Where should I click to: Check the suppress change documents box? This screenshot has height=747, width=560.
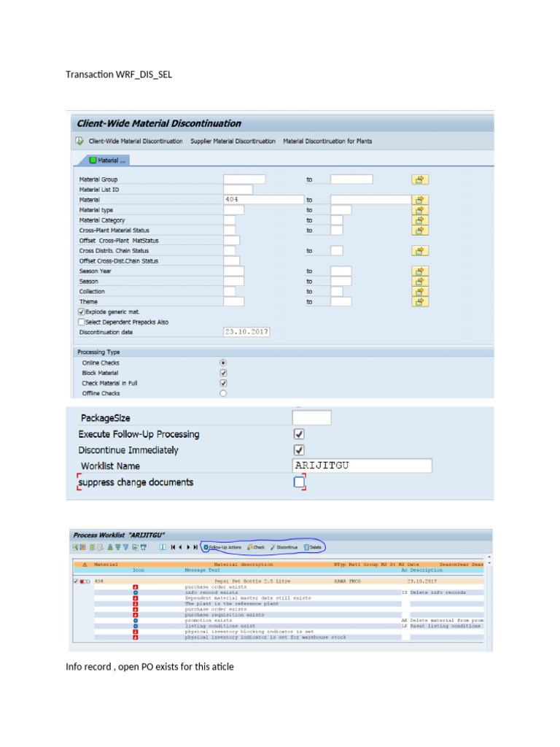tap(299, 482)
